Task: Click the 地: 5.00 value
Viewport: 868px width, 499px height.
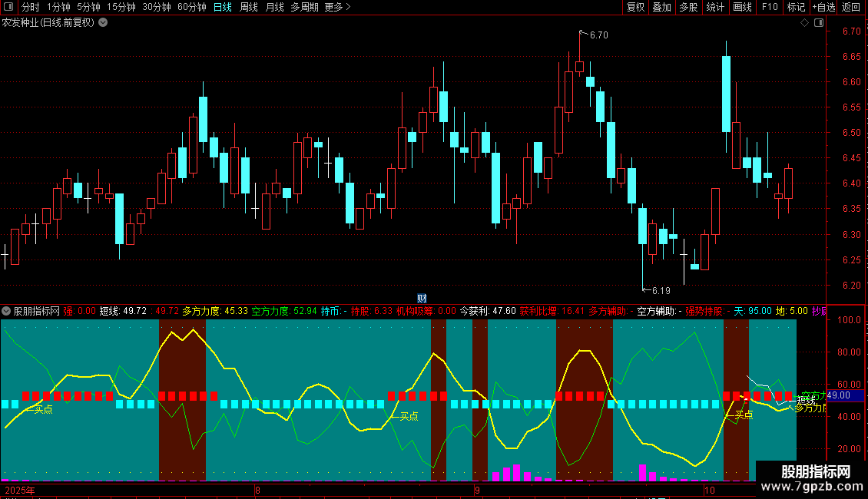Action: [x=792, y=311]
